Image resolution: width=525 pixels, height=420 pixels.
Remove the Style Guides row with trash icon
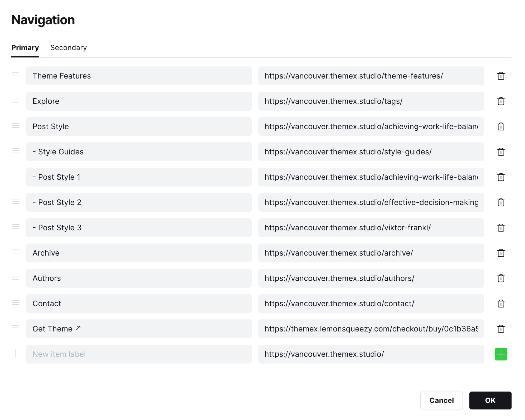click(501, 152)
